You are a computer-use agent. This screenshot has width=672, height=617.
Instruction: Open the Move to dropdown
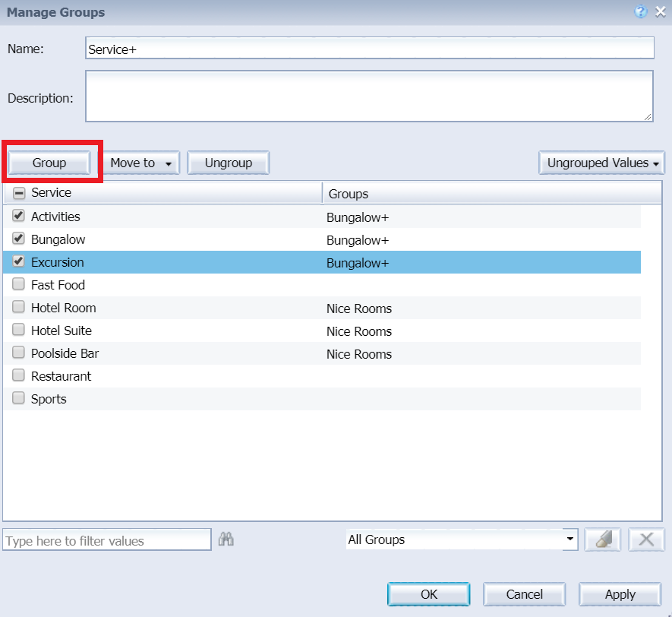pos(140,163)
